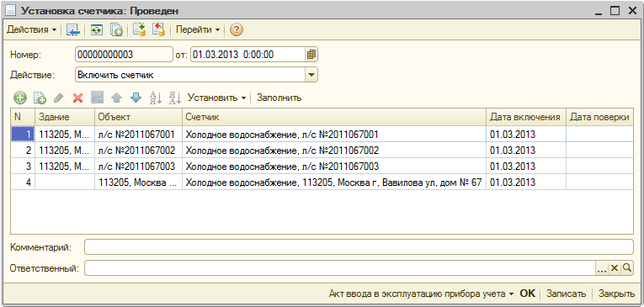Click the Номер input field
644x307 pixels.
124,54
